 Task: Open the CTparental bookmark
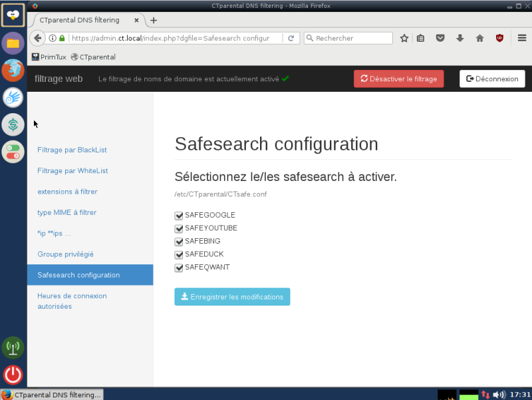(x=93, y=57)
